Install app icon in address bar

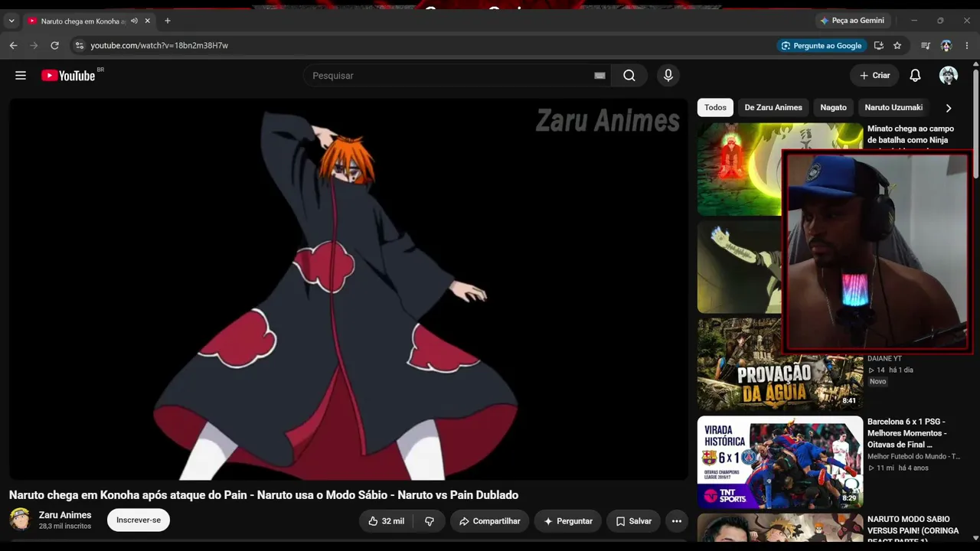[x=879, y=46]
